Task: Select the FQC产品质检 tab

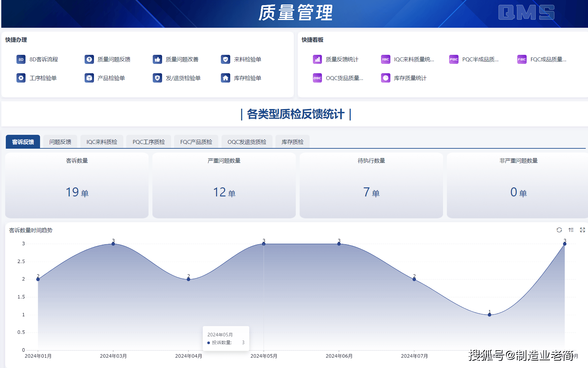Action: [196, 141]
